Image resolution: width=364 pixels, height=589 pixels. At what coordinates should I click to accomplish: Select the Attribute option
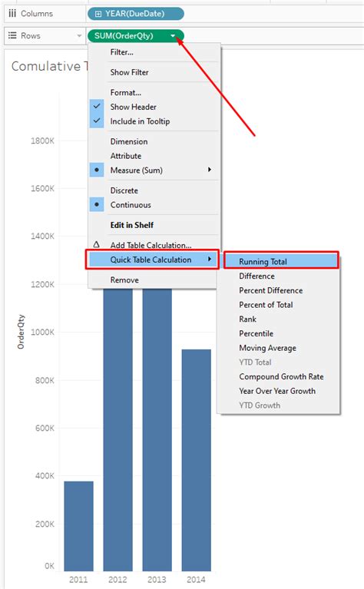[x=126, y=156]
